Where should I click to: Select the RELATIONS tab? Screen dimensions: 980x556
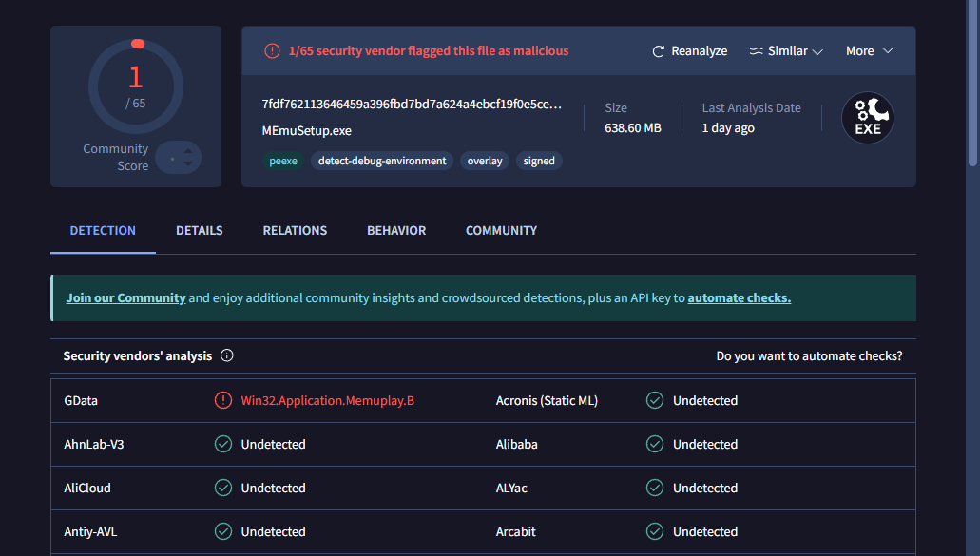[x=295, y=231]
